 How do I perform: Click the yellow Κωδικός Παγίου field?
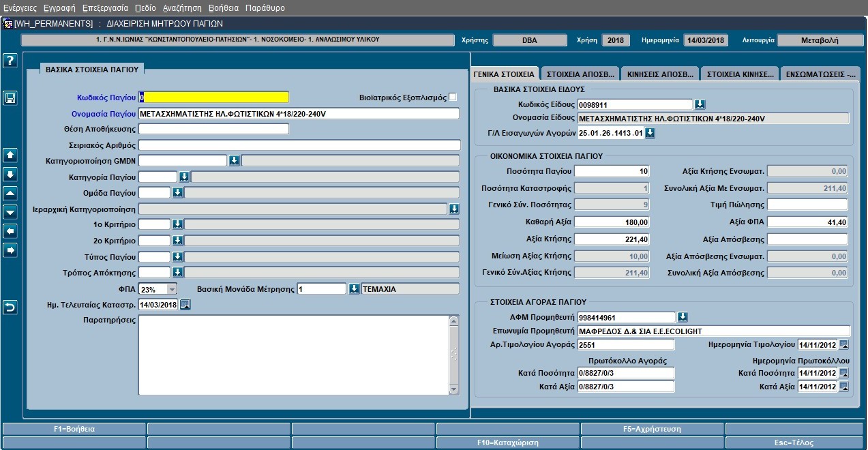click(x=213, y=97)
